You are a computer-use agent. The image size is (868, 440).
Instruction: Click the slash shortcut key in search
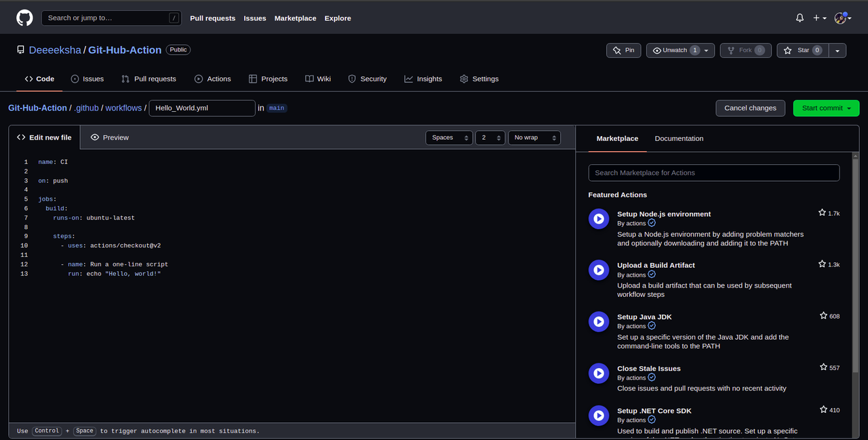pyautogui.click(x=174, y=18)
